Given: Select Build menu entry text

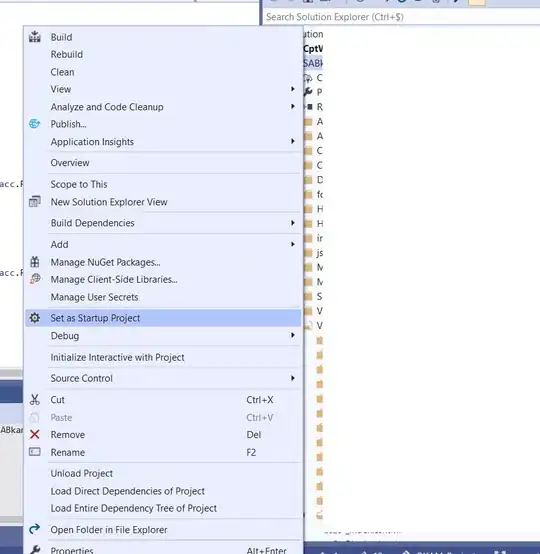Looking at the screenshot, I should pyautogui.click(x=61, y=37).
